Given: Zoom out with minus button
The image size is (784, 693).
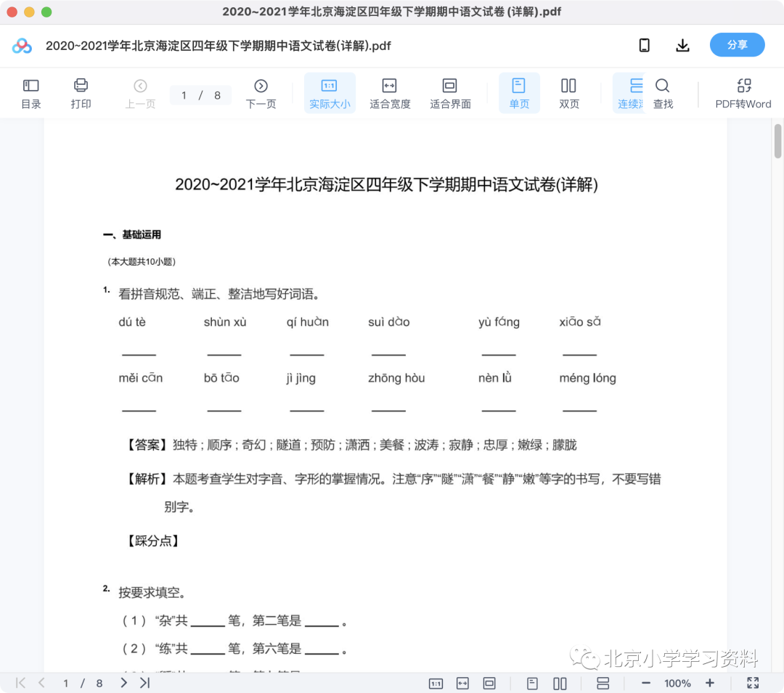Looking at the screenshot, I should click(x=645, y=683).
